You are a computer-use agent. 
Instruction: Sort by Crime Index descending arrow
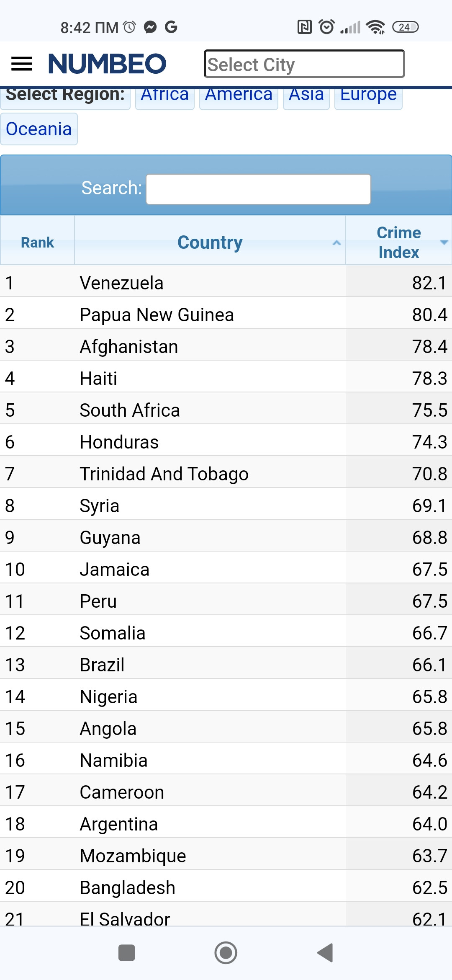coord(444,242)
